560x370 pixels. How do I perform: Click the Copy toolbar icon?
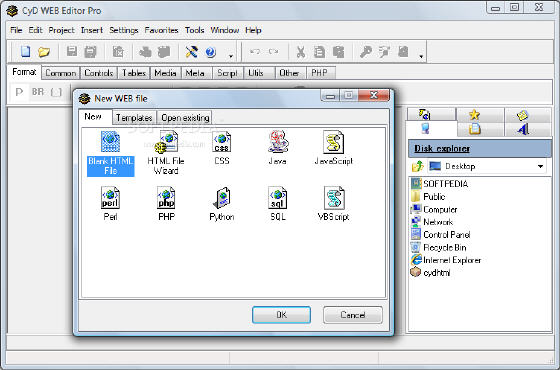[x=319, y=52]
